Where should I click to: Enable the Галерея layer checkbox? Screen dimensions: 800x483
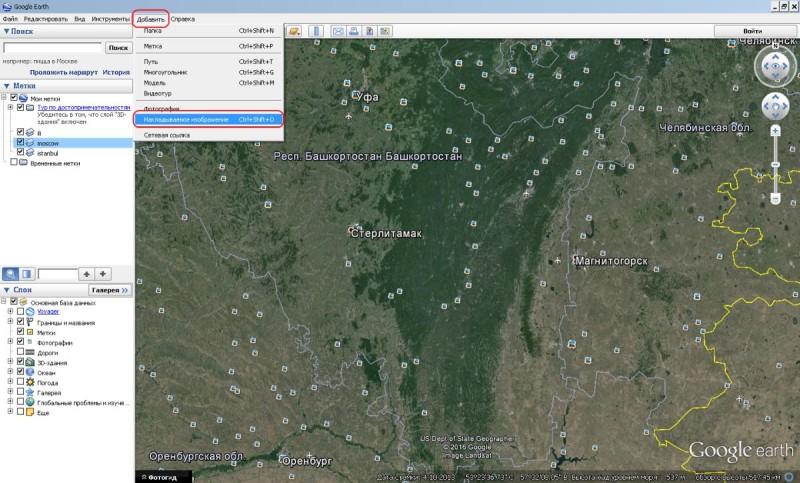click(20, 392)
